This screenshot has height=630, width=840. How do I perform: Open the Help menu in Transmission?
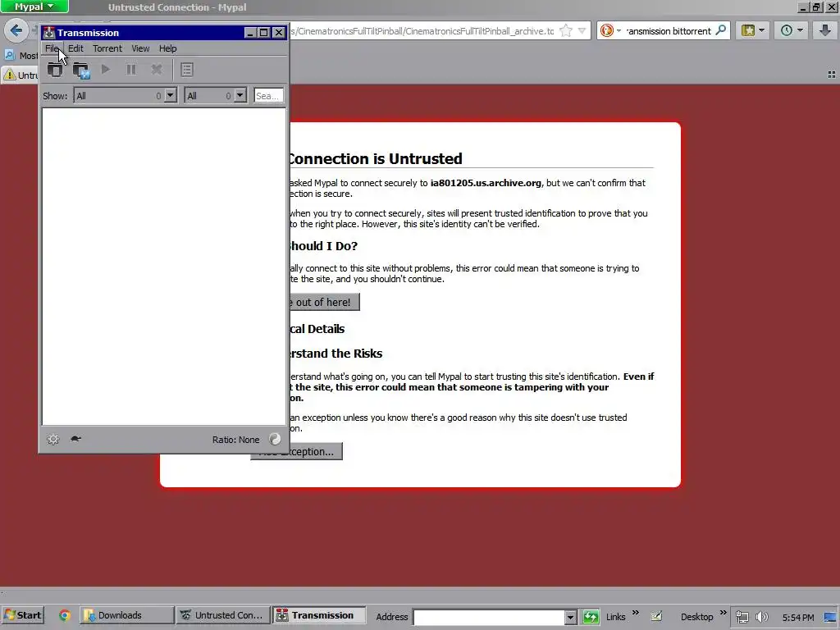tap(167, 48)
